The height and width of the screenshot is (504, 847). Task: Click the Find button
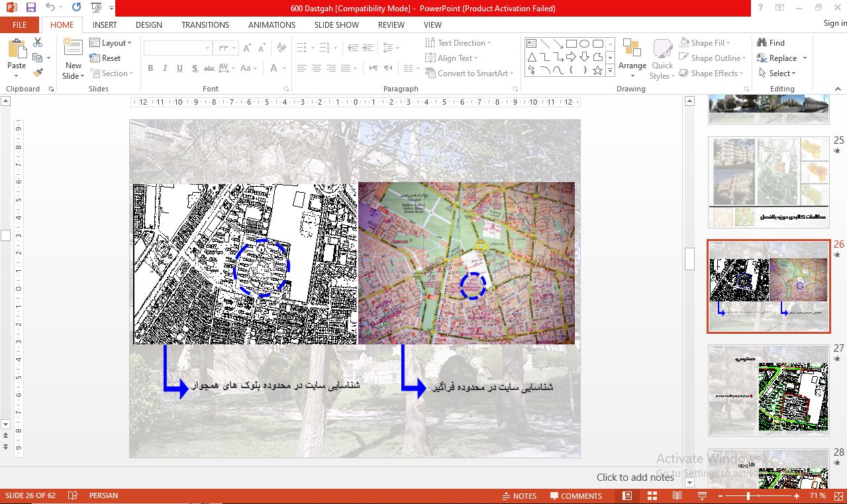tap(772, 43)
